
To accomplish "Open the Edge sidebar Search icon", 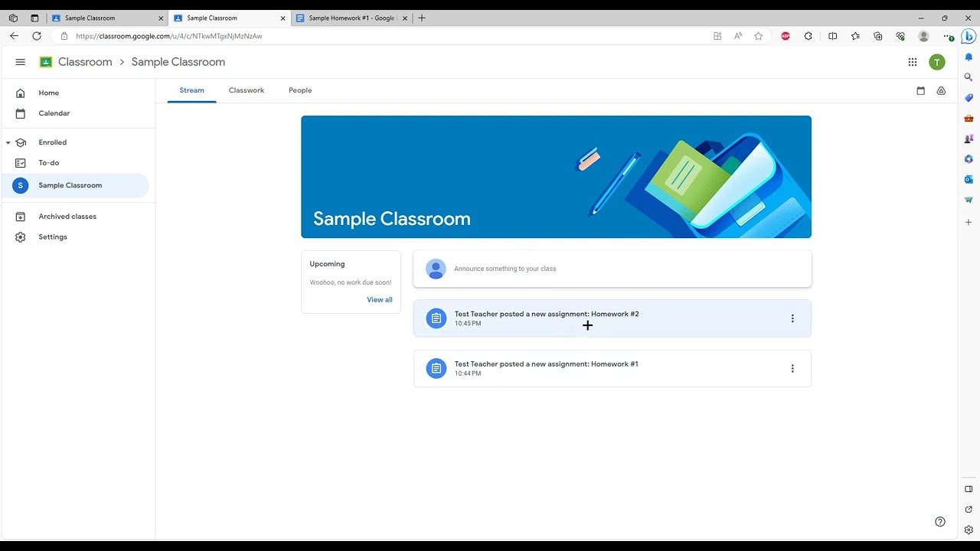I will pyautogui.click(x=969, y=77).
